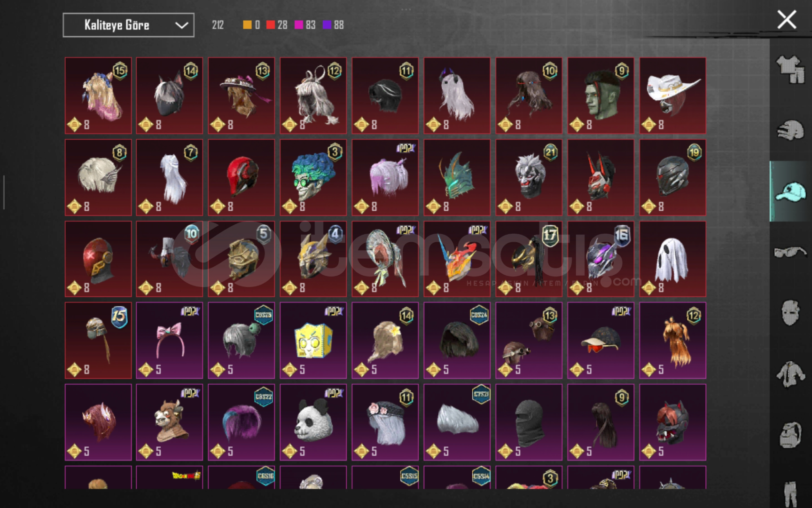Open the face mask category icon
The width and height of the screenshot is (812, 508).
(790, 312)
